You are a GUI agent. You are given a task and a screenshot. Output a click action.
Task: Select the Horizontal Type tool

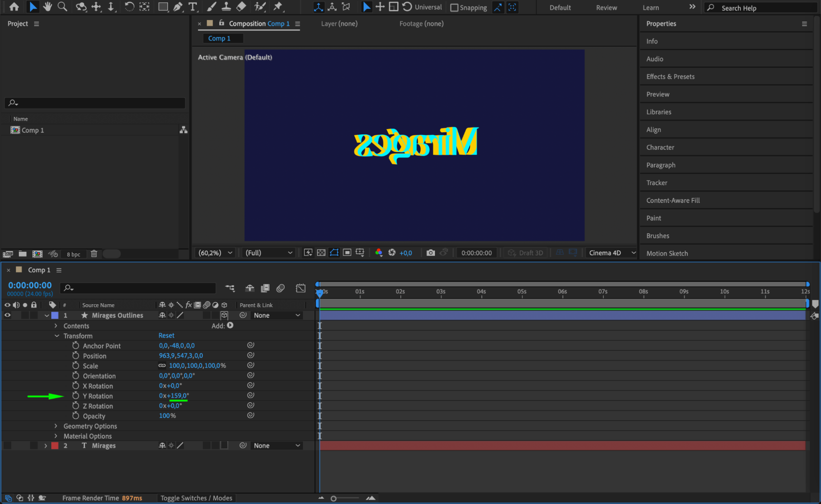coord(192,7)
